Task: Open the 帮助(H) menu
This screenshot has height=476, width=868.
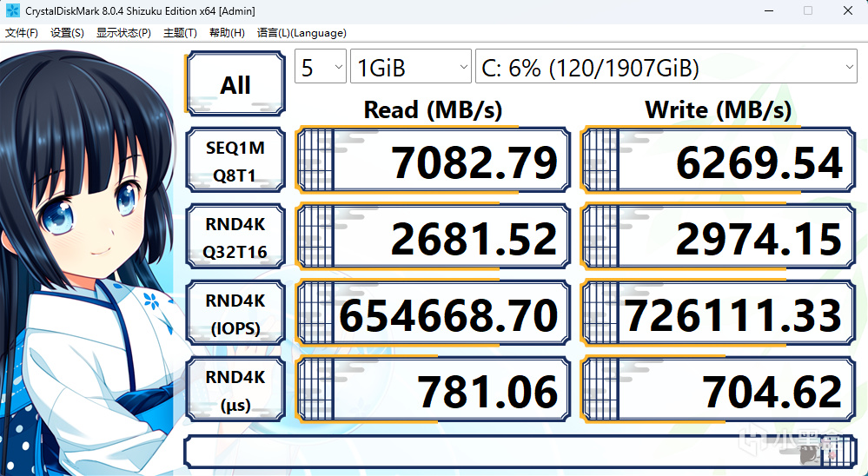Action: (227, 33)
